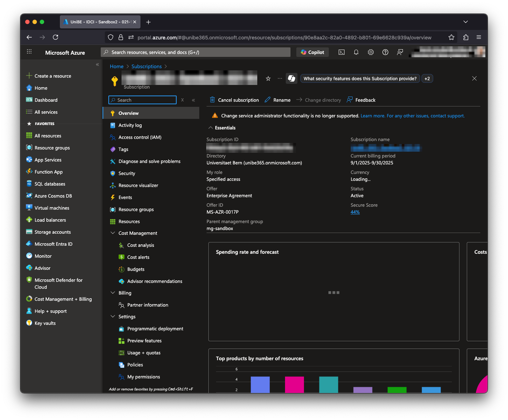
Task: Toggle the Copilot suggestion bubble next to subscription
Action: tap(291, 78)
